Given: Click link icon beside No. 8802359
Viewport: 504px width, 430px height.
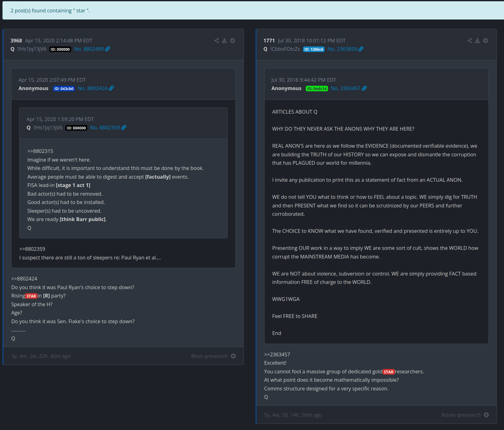Looking at the screenshot, I should (x=124, y=128).
